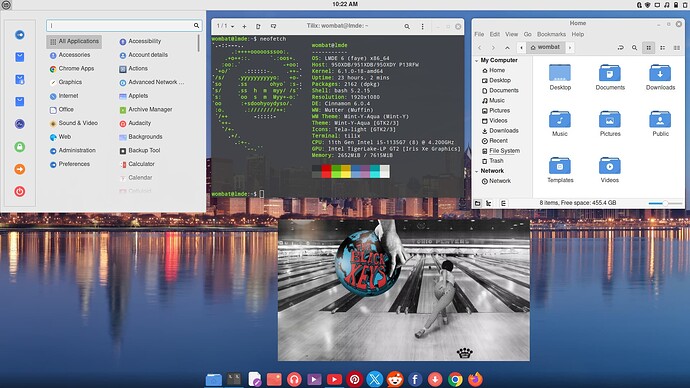Open Tilix's three-dot menu icon
690x388 pixels.
click(x=422, y=26)
